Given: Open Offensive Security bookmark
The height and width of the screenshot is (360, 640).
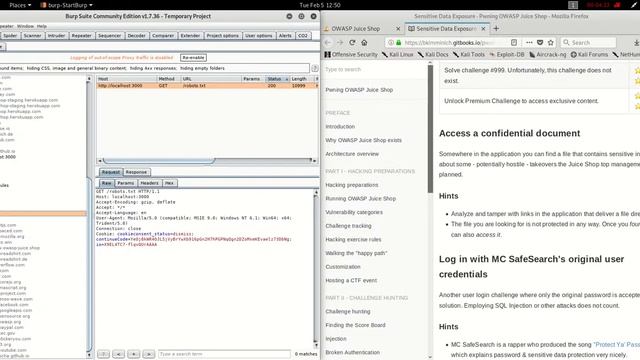Looking at the screenshot, I should click(x=351, y=54).
